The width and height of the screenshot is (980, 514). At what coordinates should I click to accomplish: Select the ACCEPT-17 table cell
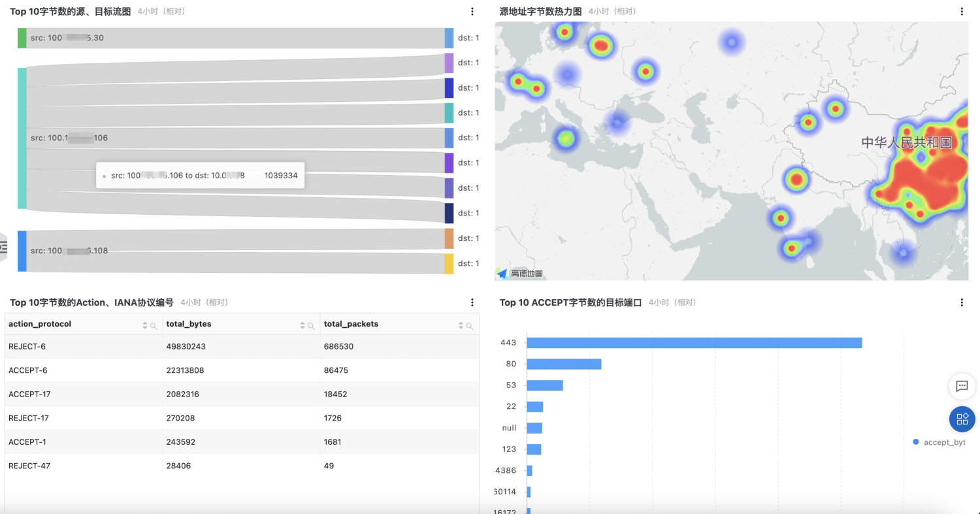click(x=84, y=394)
